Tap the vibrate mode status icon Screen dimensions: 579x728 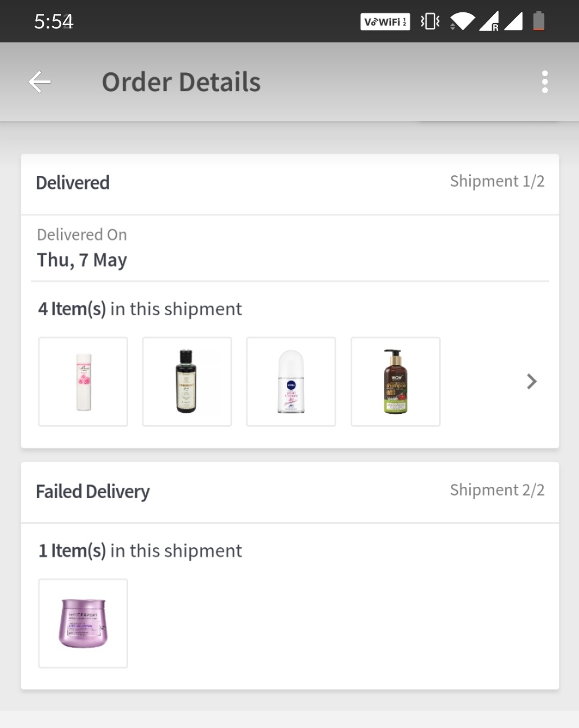coord(430,21)
